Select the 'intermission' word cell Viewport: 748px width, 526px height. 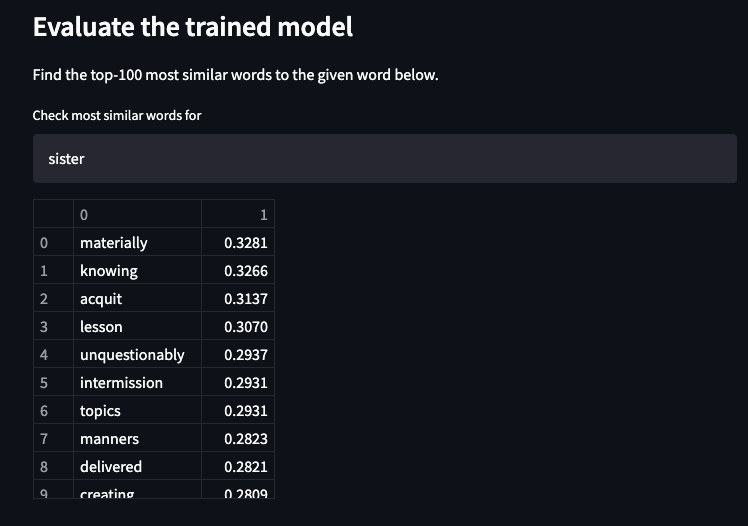137,382
